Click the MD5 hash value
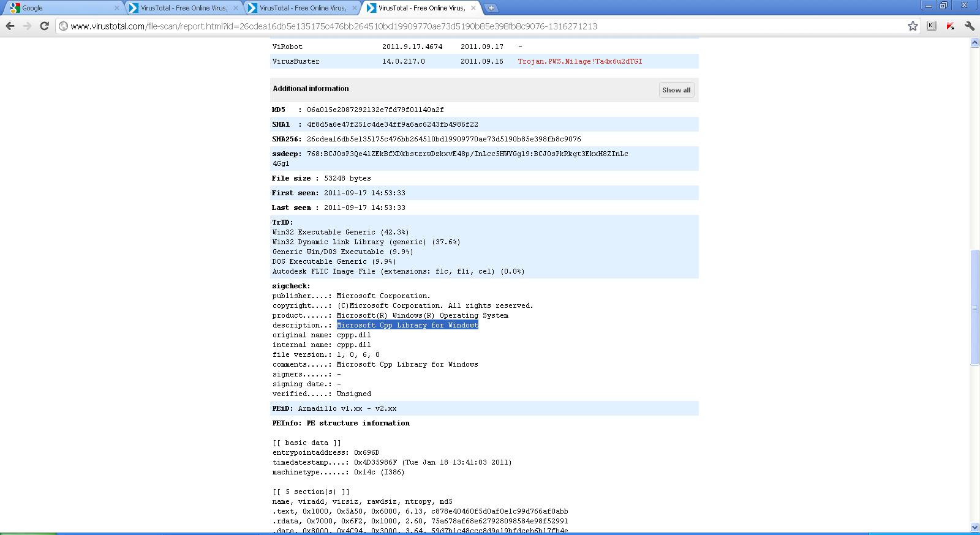 click(375, 110)
